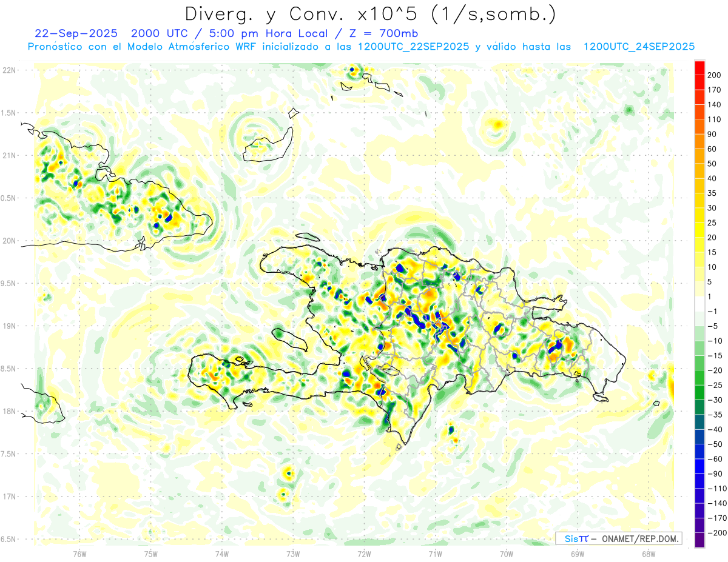This screenshot has width=728, height=562.
Task: Click the 76W longitude axis label
Action: [79, 554]
